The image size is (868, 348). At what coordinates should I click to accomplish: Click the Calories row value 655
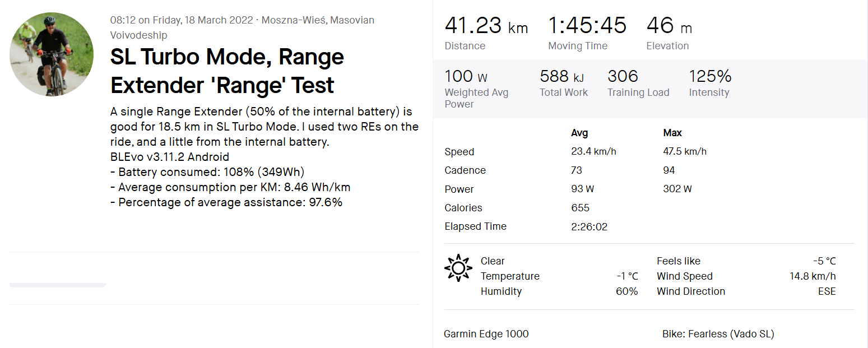pos(580,208)
